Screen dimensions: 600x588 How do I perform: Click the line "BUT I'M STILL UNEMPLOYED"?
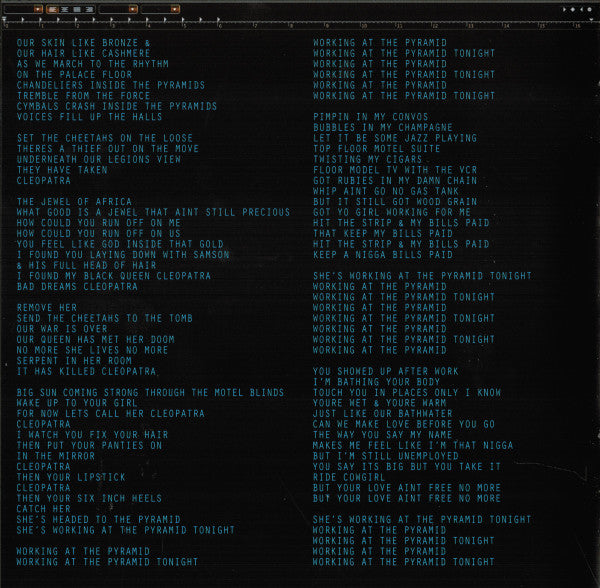click(386, 456)
